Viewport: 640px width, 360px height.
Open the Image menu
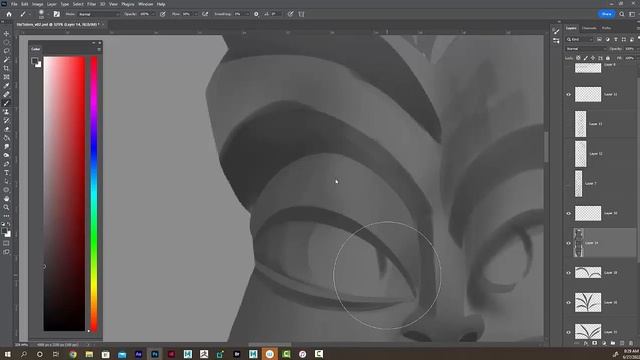click(38, 4)
